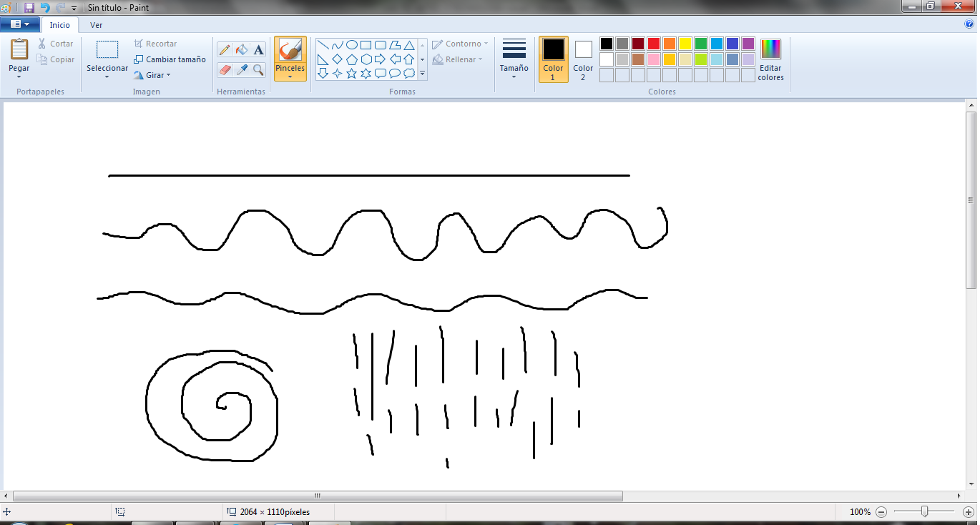Click the zoom slider handle
This screenshot has height=525, width=980.
point(925,511)
